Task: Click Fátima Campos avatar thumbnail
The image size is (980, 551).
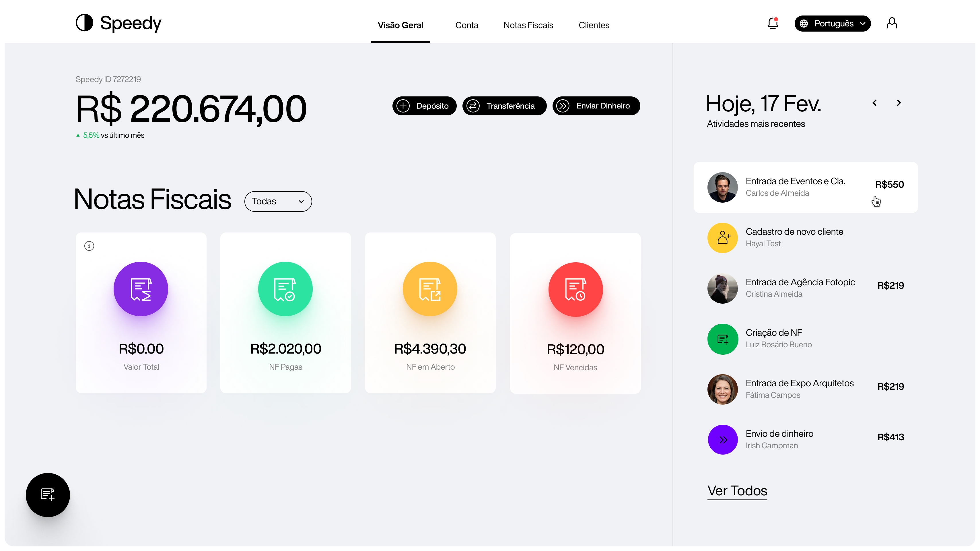Action: [x=722, y=389]
